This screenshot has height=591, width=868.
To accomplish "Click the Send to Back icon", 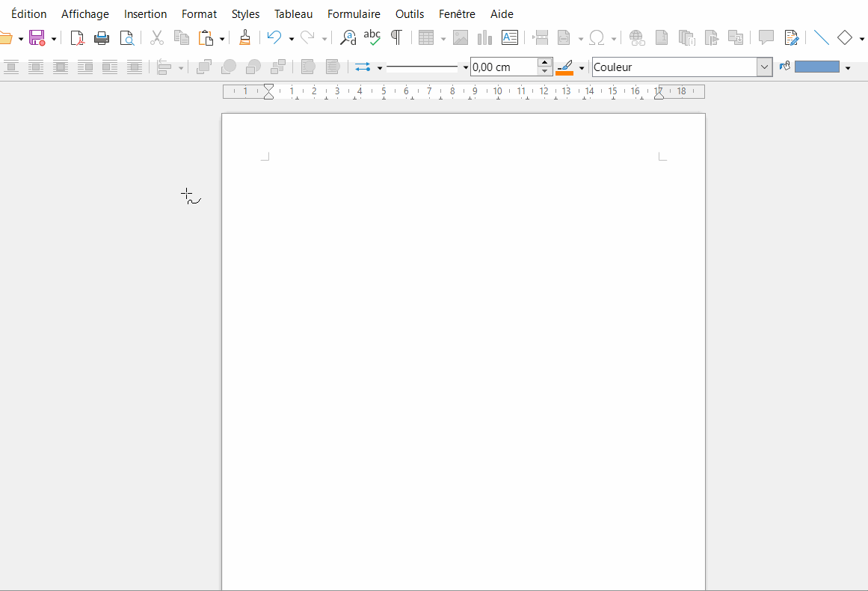I will click(x=278, y=67).
